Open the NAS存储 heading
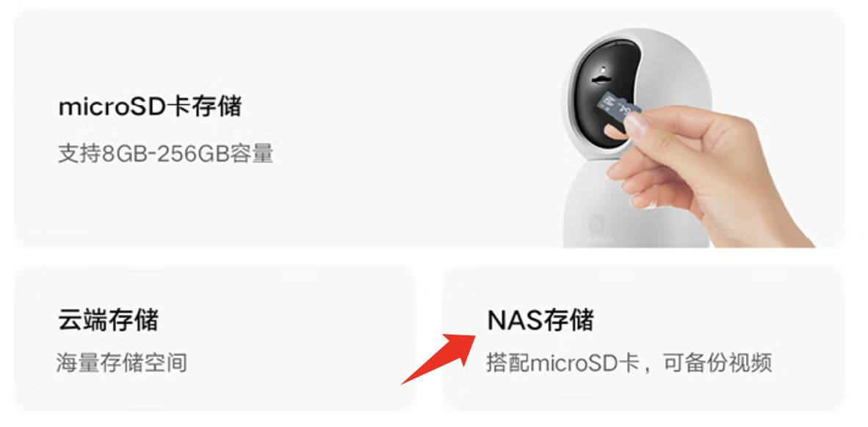Image resolution: width=868 pixels, height=427 pixels. click(540, 320)
